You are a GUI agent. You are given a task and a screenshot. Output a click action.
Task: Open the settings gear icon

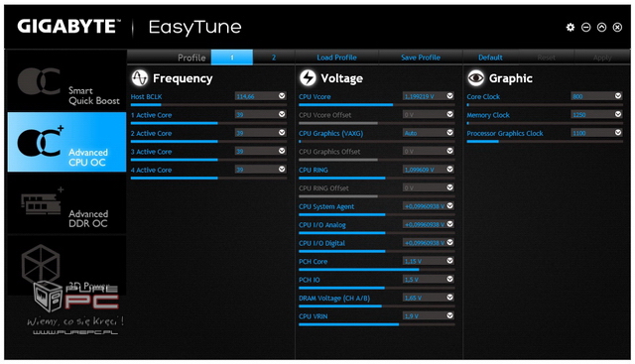pos(571,27)
